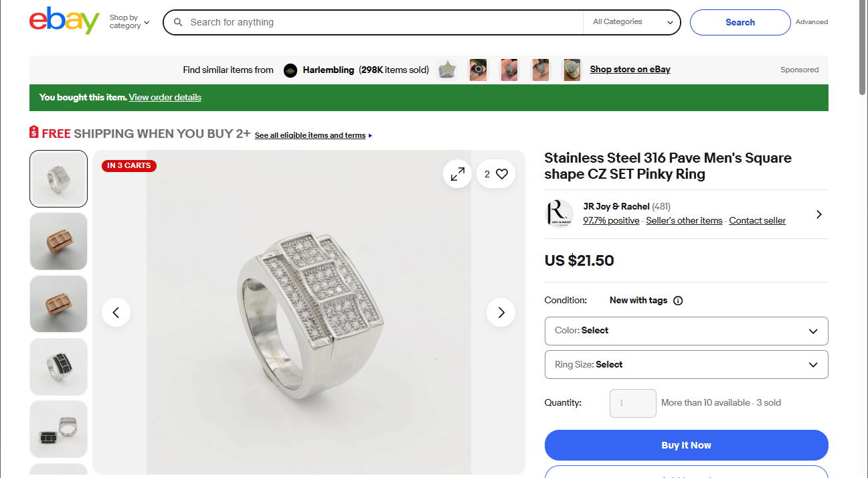Click the JR Joy & Rachel seller logo
This screenshot has height=478, width=868.
559,214
